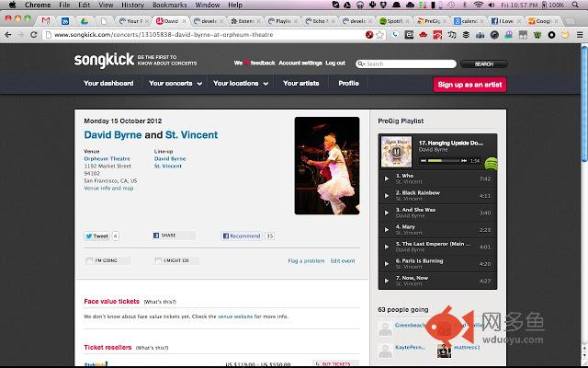The image size is (588, 368).
Task: Open the David Byrne concert photo
Action: tap(327, 166)
